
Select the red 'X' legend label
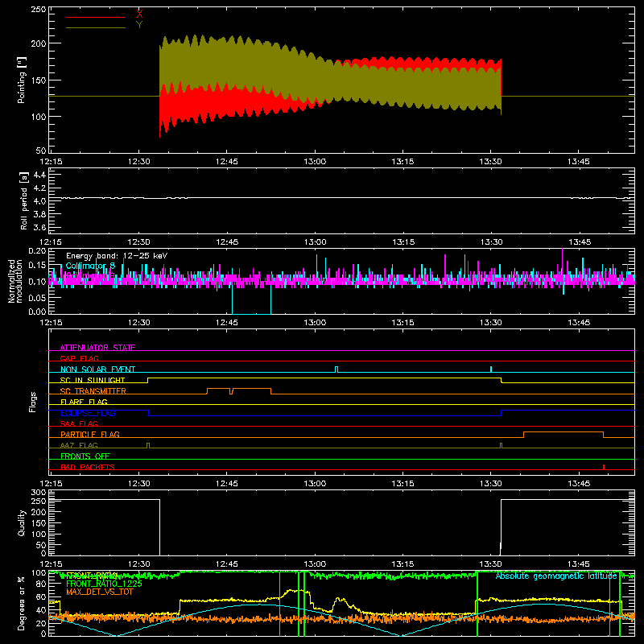[139, 14]
